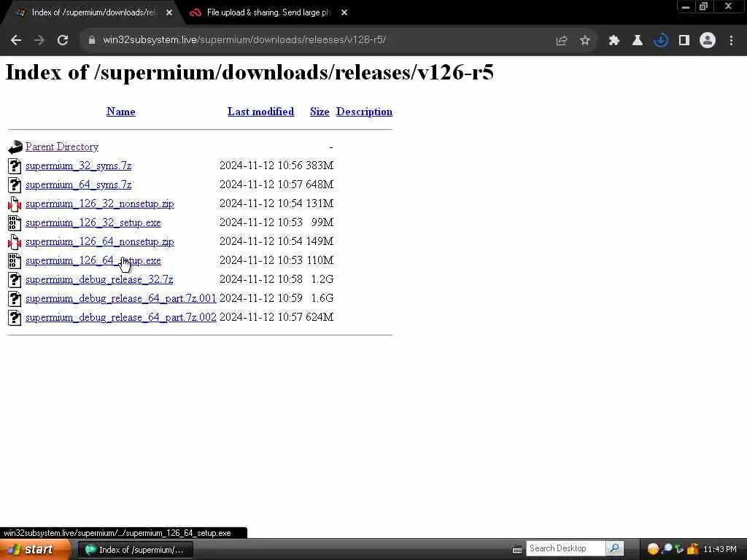Click the magnifier tray icon
747x560 pixels.
click(667, 549)
